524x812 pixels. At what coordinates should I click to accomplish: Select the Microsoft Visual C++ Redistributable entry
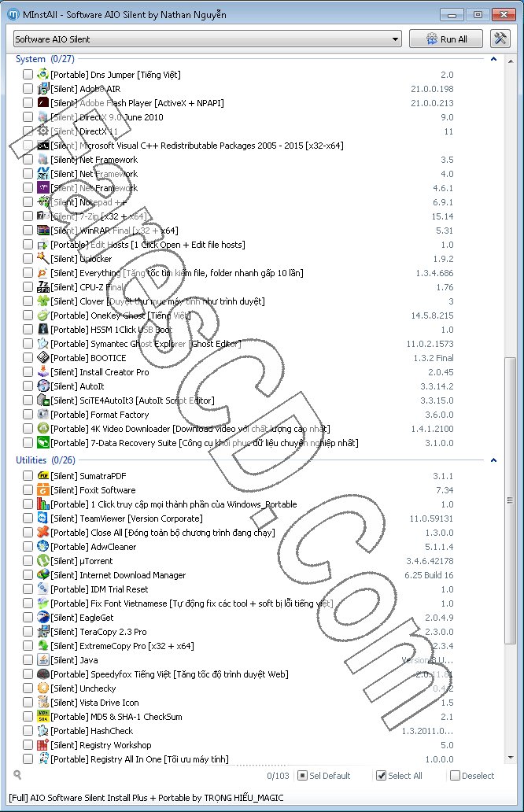click(197, 146)
